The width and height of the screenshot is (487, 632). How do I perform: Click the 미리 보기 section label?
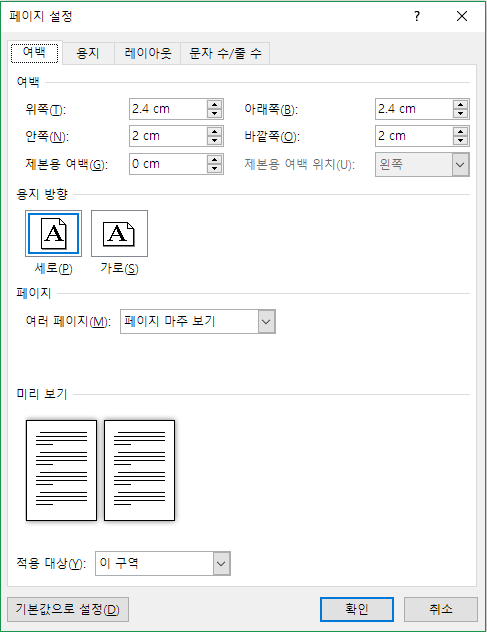click(42, 394)
